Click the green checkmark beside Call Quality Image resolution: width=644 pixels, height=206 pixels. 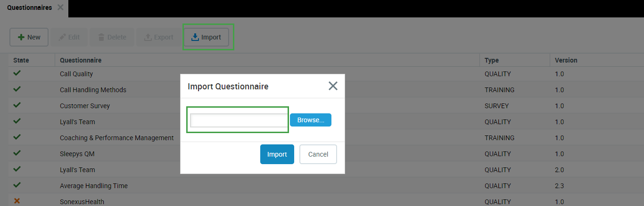[x=17, y=73]
